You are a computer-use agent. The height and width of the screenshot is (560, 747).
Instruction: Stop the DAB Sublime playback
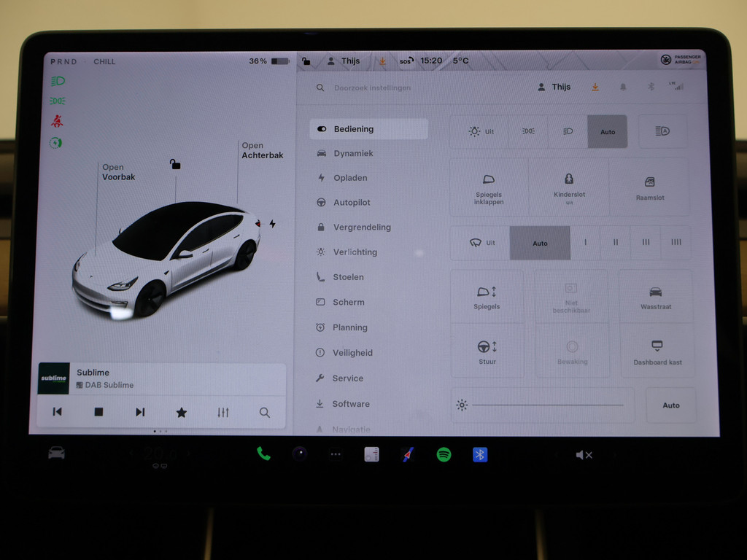[98, 412]
